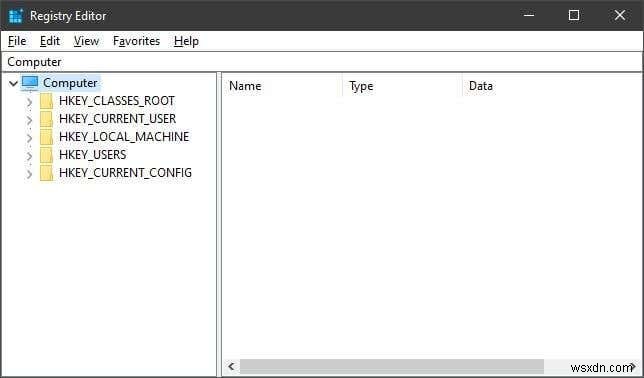The image size is (644, 378).
Task: Select HKEY_LOCAL_MACHINE in the tree
Action: tap(124, 137)
